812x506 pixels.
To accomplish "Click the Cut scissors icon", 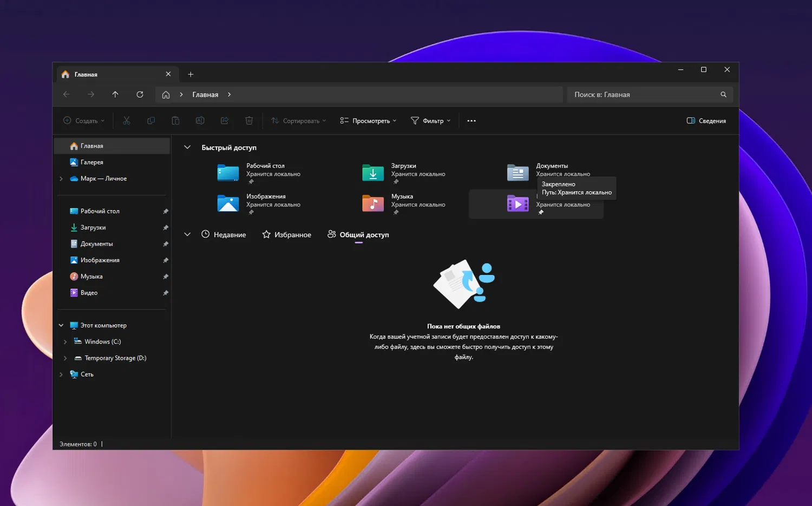I will point(127,121).
